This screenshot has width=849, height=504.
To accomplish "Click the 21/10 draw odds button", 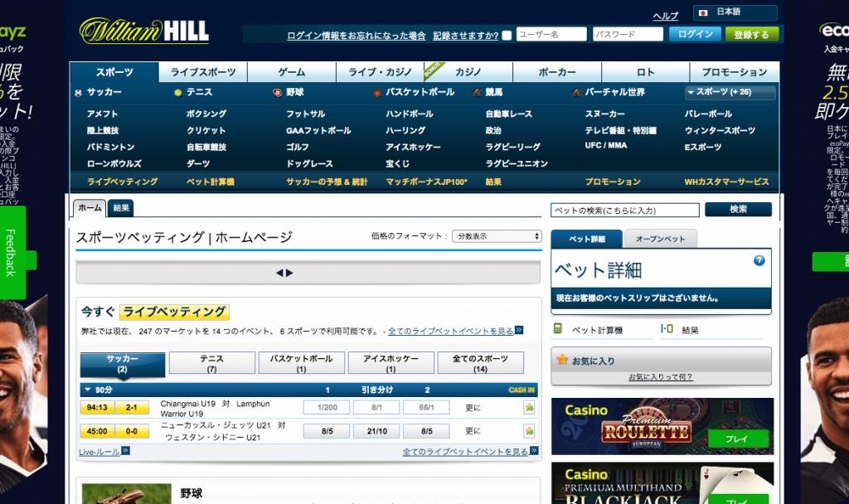I will (377, 431).
